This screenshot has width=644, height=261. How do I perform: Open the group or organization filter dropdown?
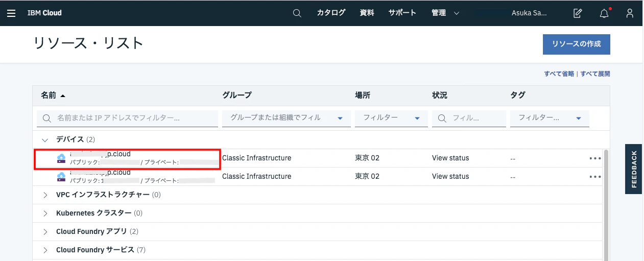[287, 118]
